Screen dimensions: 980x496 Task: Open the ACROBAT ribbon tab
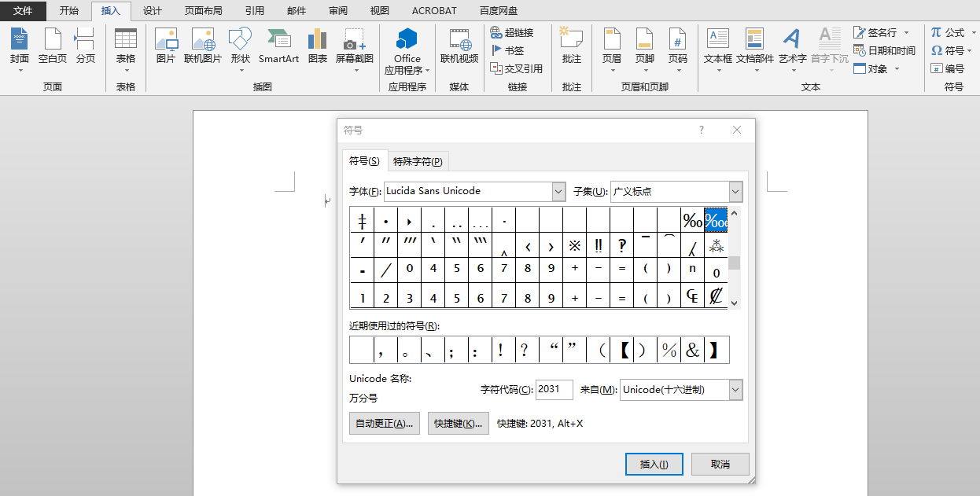(x=434, y=11)
